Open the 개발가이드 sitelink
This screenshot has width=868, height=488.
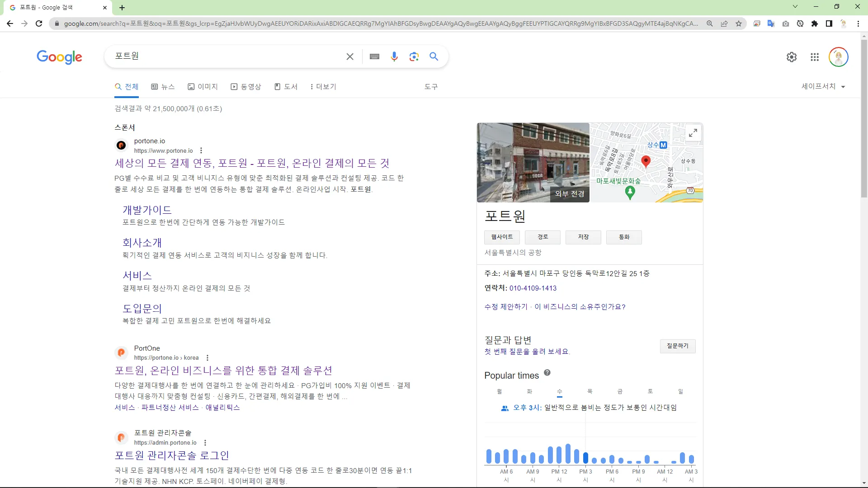[147, 210]
